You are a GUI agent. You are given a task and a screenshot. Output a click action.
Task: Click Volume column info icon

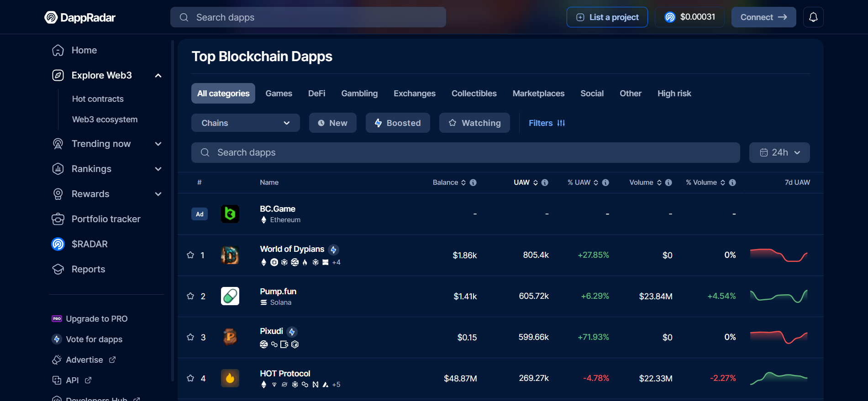pos(668,182)
